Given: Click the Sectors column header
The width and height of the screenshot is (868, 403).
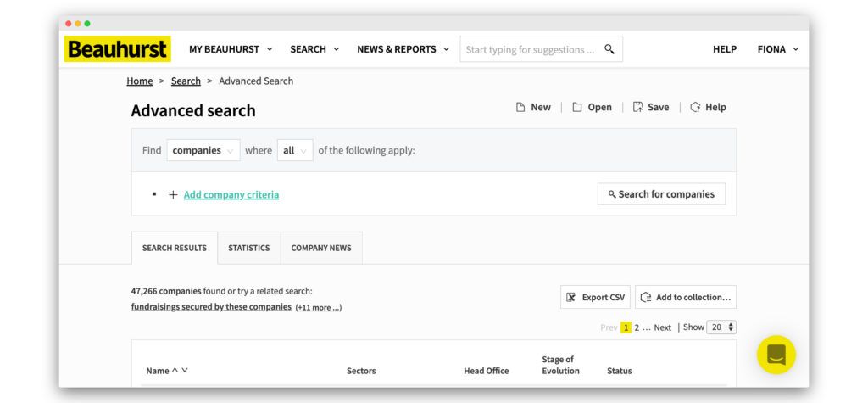Looking at the screenshot, I should (361, 371).
